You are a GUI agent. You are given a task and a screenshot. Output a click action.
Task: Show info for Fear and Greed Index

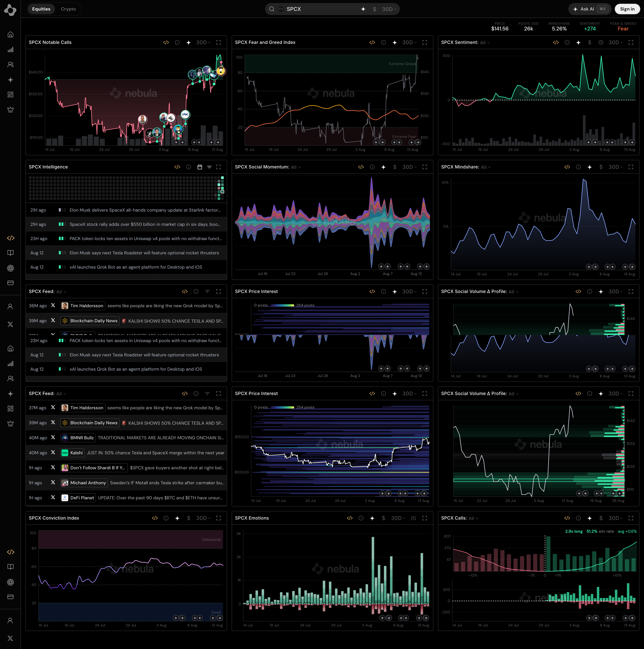(x=383, y=42)
